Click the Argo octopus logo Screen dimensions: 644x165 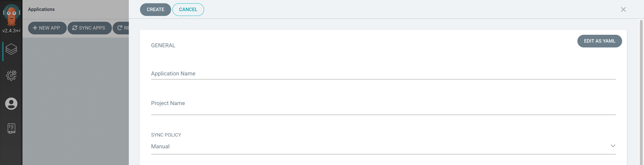click(11, 15)
